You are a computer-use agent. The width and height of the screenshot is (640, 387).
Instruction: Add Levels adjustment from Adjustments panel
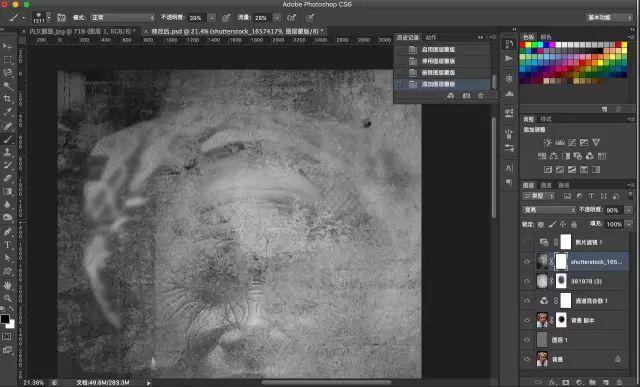tap(560, 142)
